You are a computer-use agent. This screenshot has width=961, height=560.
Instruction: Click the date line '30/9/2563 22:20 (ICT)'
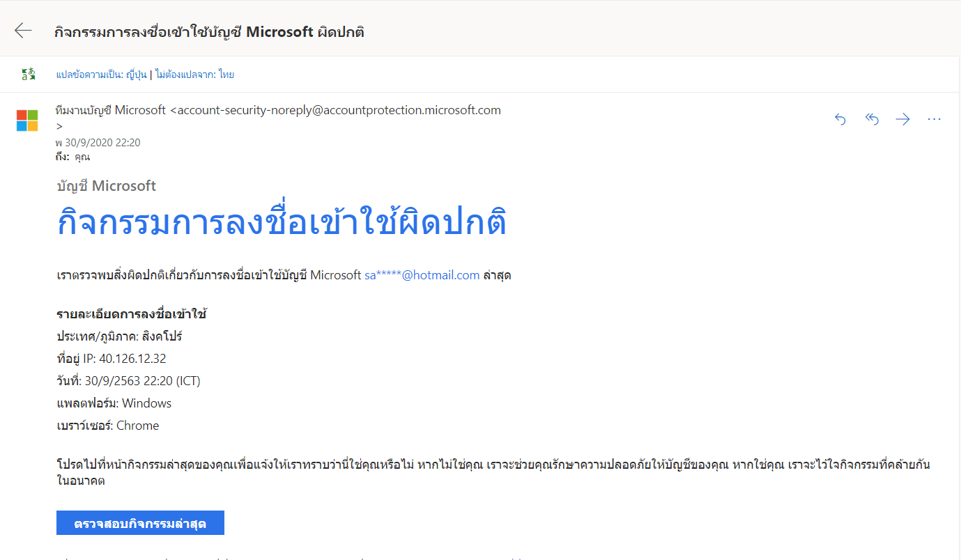tap(129, 381)
